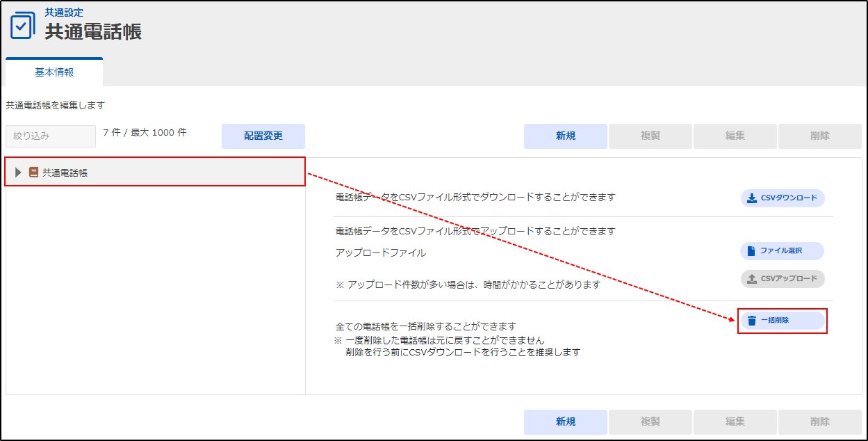This screenshot has width=868, height=441.
Task: Focus the 絞り込み filter input field
Action: point(51,136)
